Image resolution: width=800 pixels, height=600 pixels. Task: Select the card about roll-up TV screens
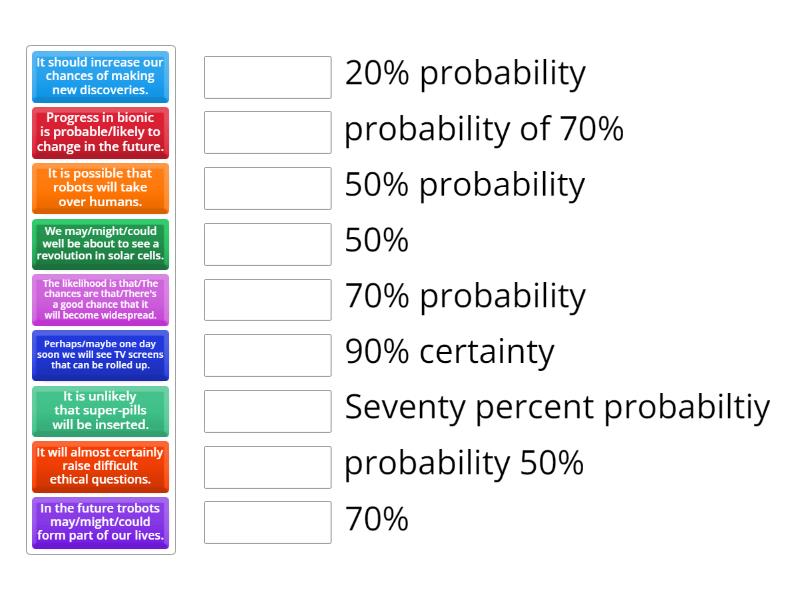(100, 355)
